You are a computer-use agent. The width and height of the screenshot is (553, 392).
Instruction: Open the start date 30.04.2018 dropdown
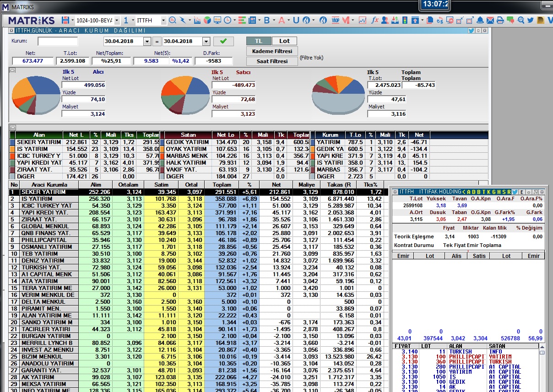point(147,41)
